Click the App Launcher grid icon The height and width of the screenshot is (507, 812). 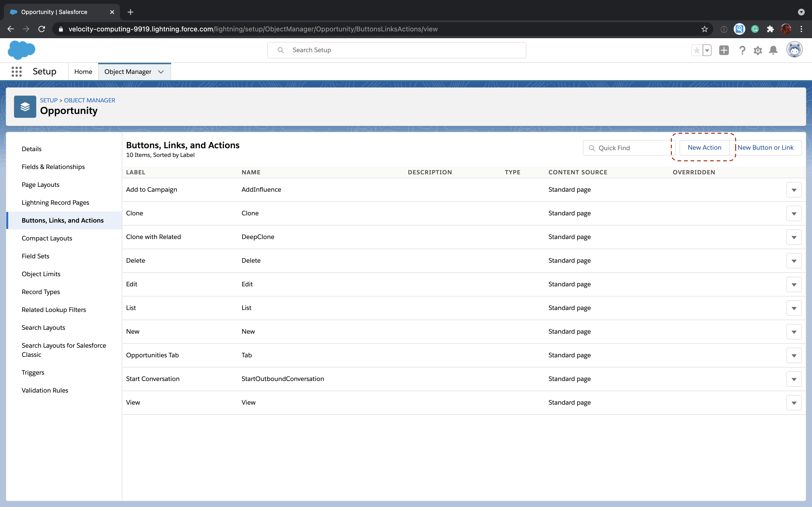pyautogui.click(x=16, y=71)
